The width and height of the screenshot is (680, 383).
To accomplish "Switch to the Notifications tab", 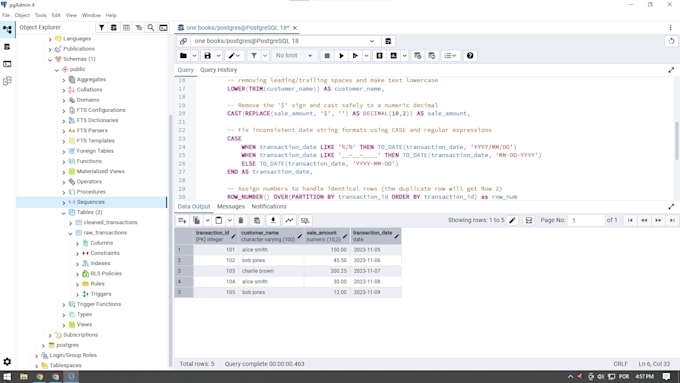I will [x=269, y=206].
